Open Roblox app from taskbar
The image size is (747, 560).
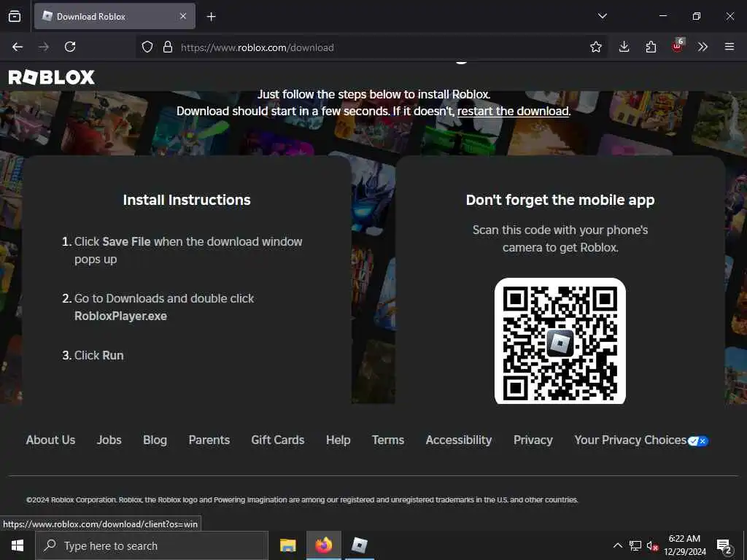click(359, 545)
